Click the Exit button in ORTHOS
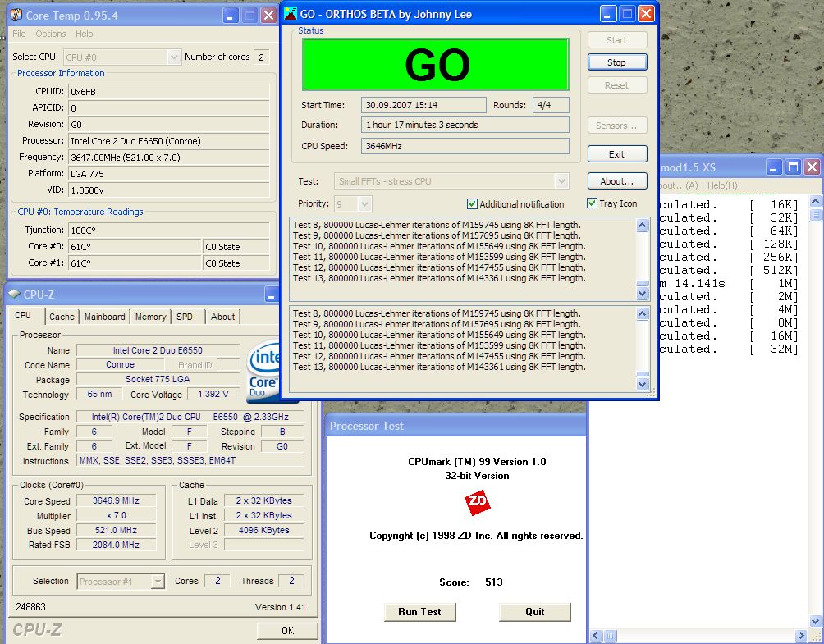The width and height of the screenshot is (824, 644). point(617,154)
